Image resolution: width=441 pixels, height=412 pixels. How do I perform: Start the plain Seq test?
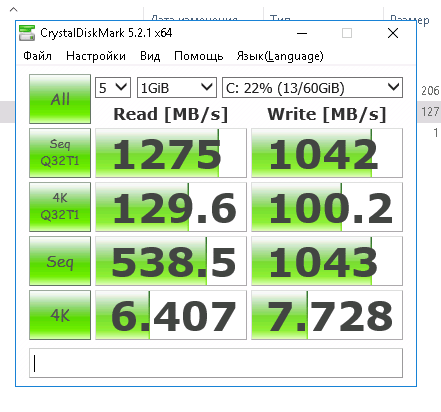[x=60, y=261]
